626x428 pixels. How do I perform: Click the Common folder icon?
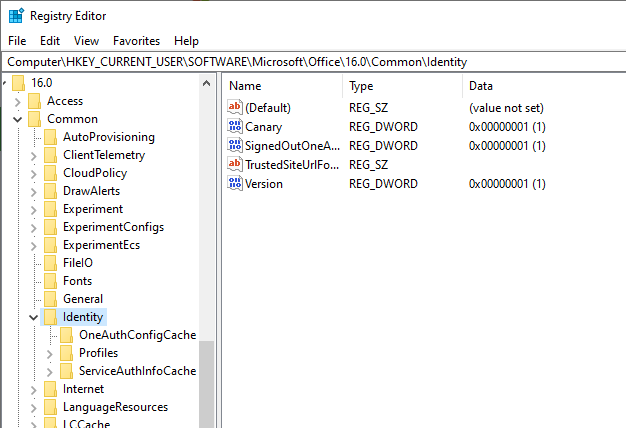pyautogui.click(x=34, y=119)
